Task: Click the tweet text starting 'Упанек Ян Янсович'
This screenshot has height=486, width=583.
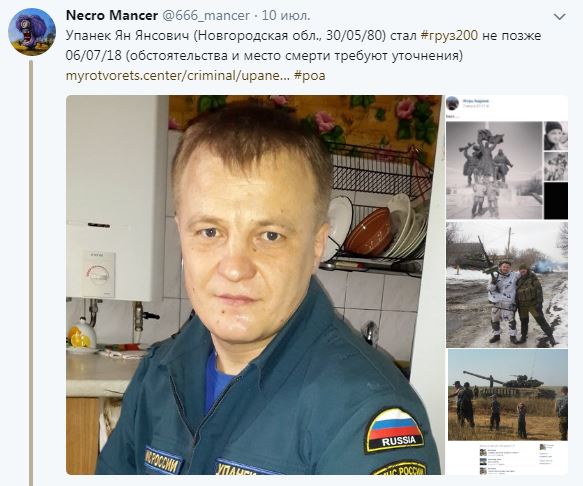Action: tap(303, 45)
